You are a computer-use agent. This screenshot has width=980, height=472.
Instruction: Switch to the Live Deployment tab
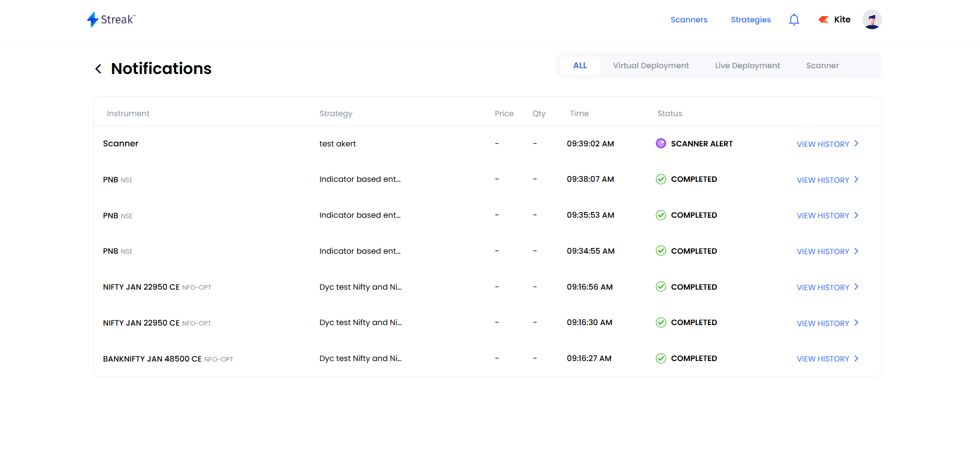[747, 66]
